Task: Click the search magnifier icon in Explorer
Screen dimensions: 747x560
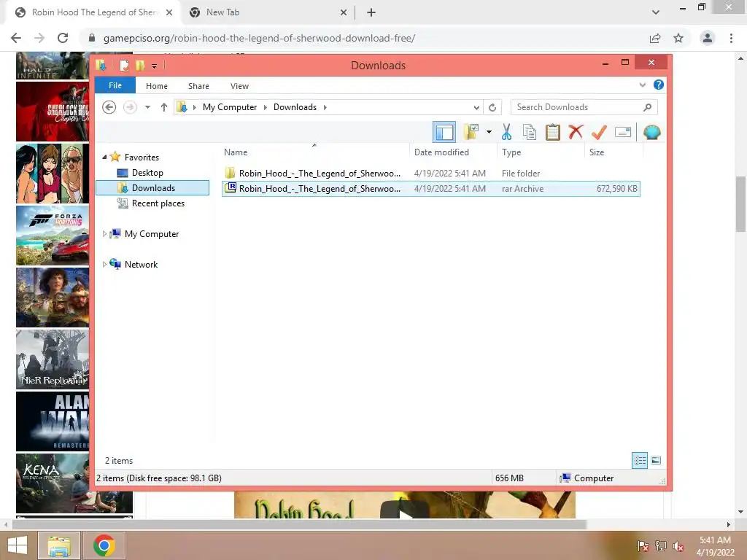Action: click(648, 107)
